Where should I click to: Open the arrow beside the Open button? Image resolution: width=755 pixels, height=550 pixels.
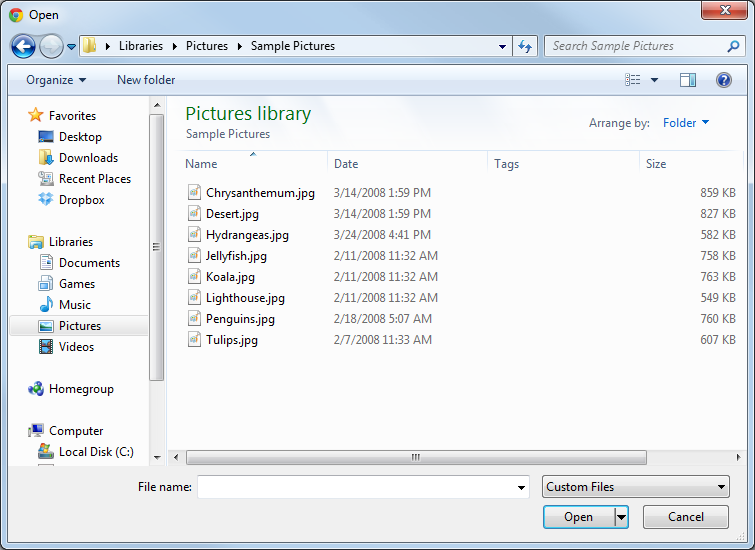coord(621,517)
